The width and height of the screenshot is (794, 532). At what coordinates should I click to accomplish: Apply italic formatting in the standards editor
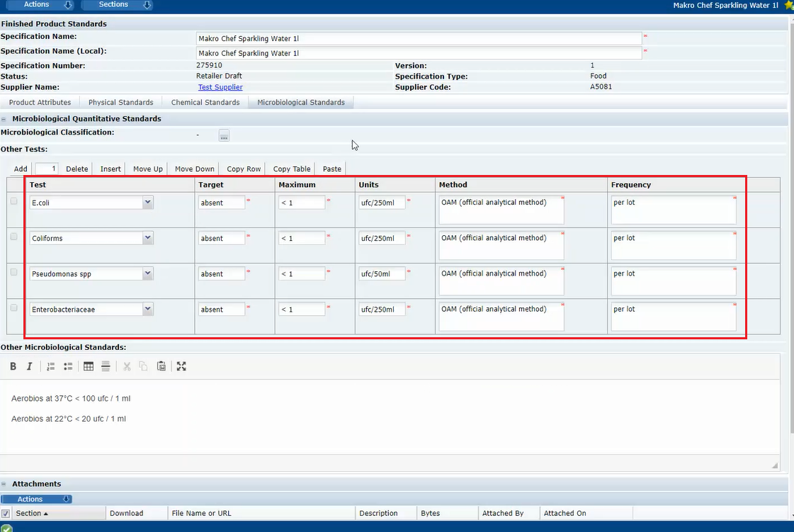(29, 366)
